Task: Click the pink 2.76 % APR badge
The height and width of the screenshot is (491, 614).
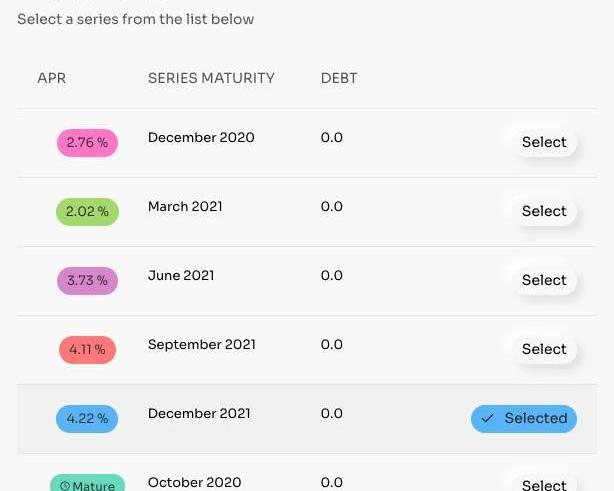Action: pos(87,143)
